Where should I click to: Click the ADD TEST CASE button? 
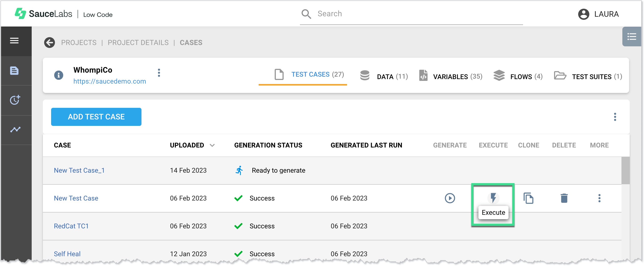(96, 117)
